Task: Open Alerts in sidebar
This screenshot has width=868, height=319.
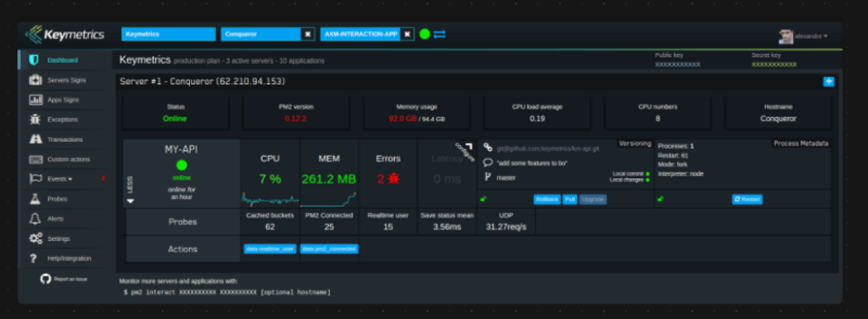Action: pyautogui.click(x=65, y=218)
